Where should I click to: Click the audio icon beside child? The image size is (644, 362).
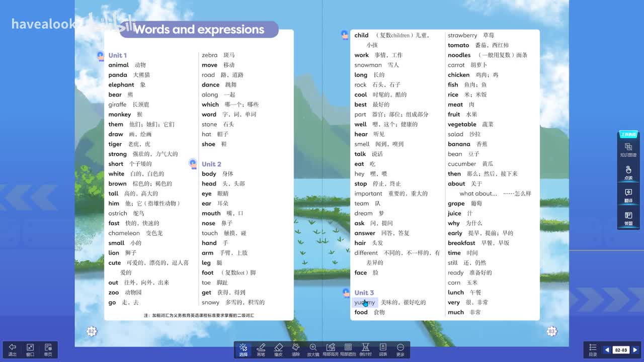(x=345, y=35)
